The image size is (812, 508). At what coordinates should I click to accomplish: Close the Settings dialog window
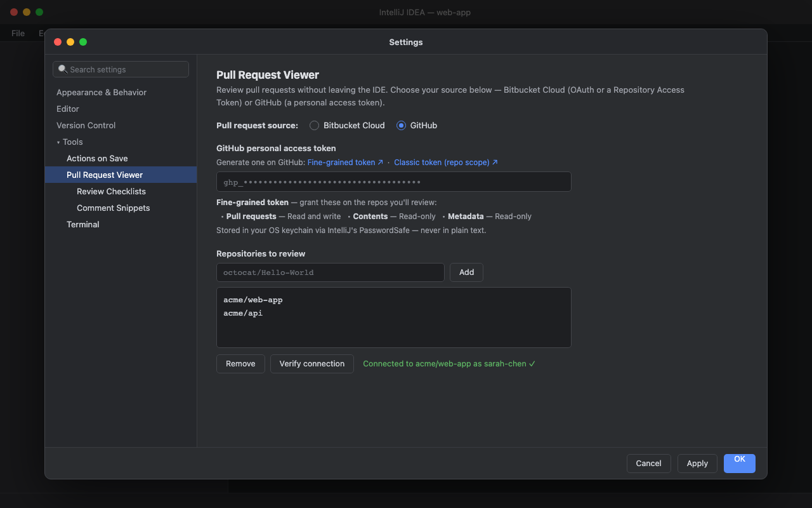point(58,42)
